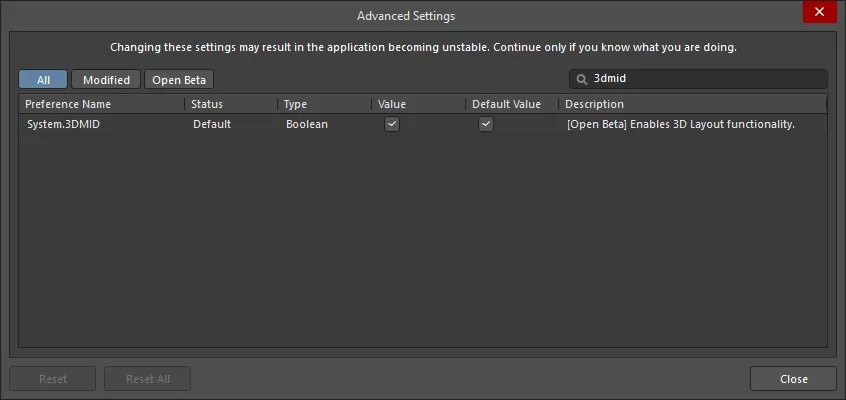Select the System.3DMID preference row
The image size is (846, 400).
[x=423, y=124]
